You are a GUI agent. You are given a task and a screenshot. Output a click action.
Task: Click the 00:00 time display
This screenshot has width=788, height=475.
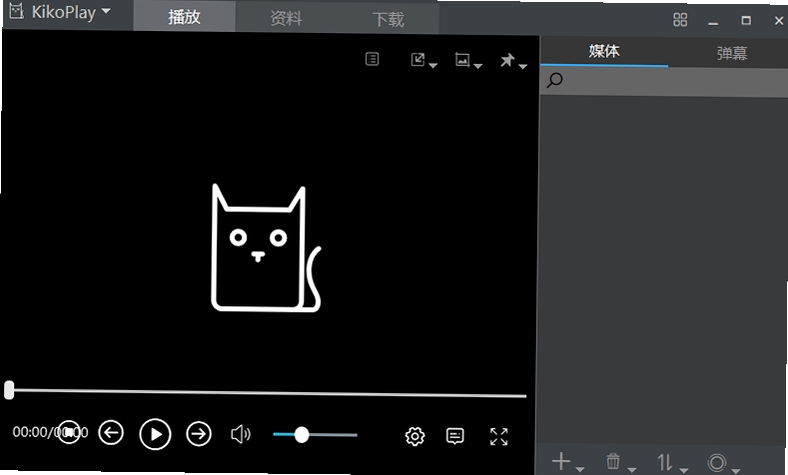tap(50, 432)
